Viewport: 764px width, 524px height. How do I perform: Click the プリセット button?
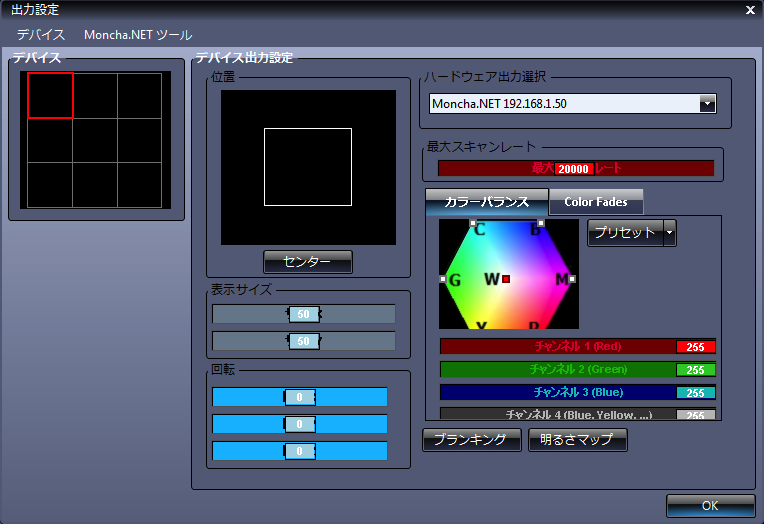(624, 233)
